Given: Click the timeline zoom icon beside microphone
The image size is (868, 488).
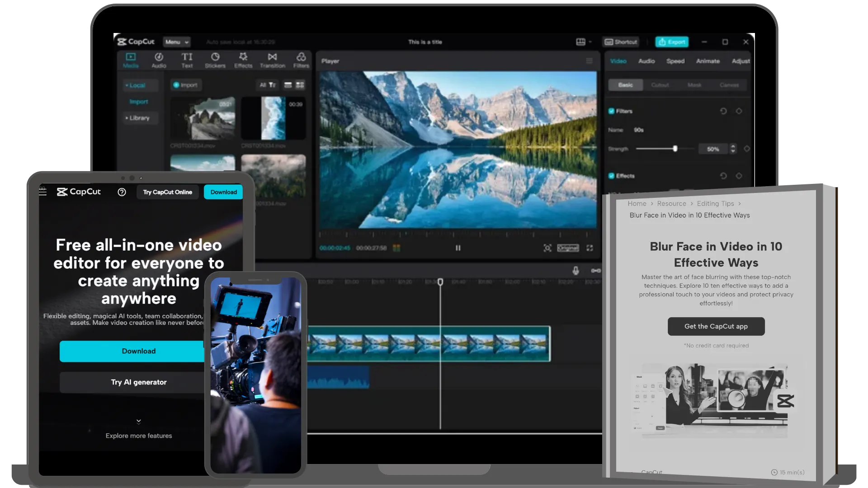Looking at the screenshot, I should coord(596,271).
